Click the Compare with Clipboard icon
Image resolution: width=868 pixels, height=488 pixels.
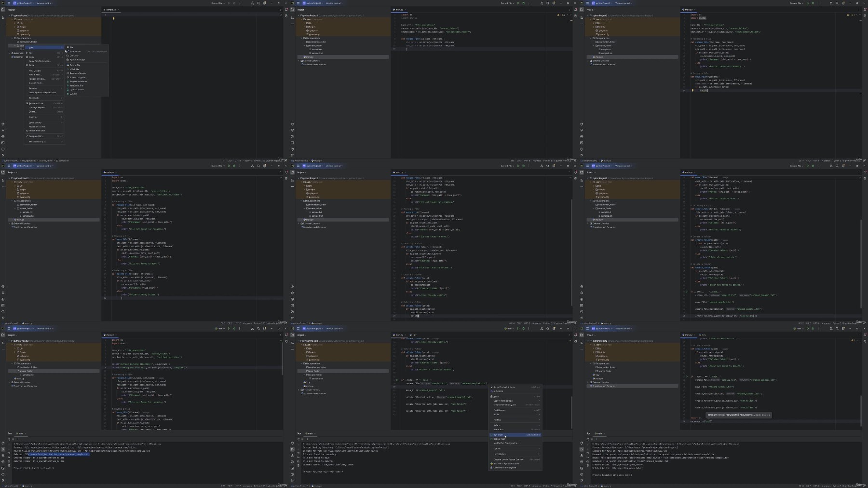click(x=491, y=468)
